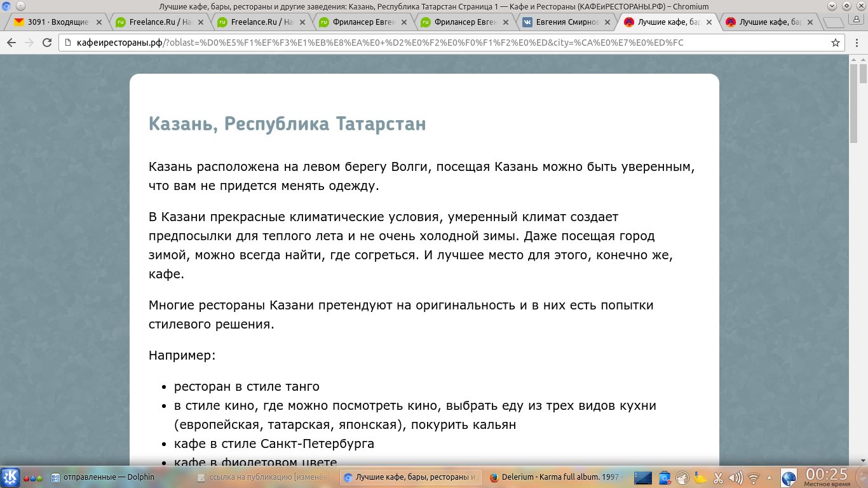Open the wireless network tray icon
This screenshot has width=868, height=488.
(754, 477)
